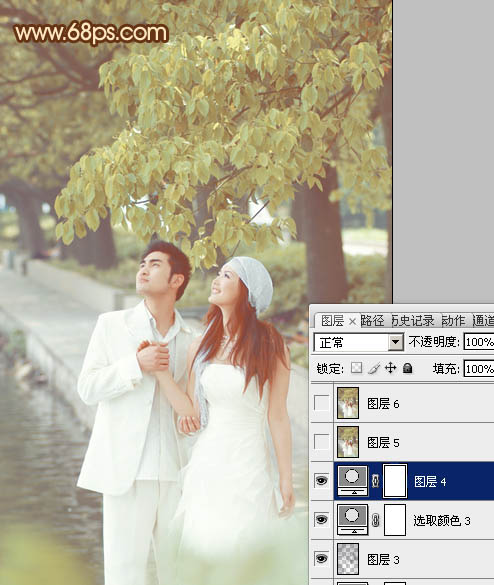Click the adjustment icon of 图层 4

click(353, 481)
